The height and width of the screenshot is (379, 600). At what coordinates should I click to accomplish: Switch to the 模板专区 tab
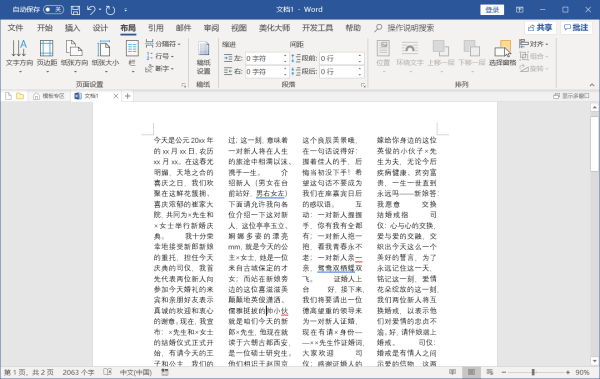point(49,96)
